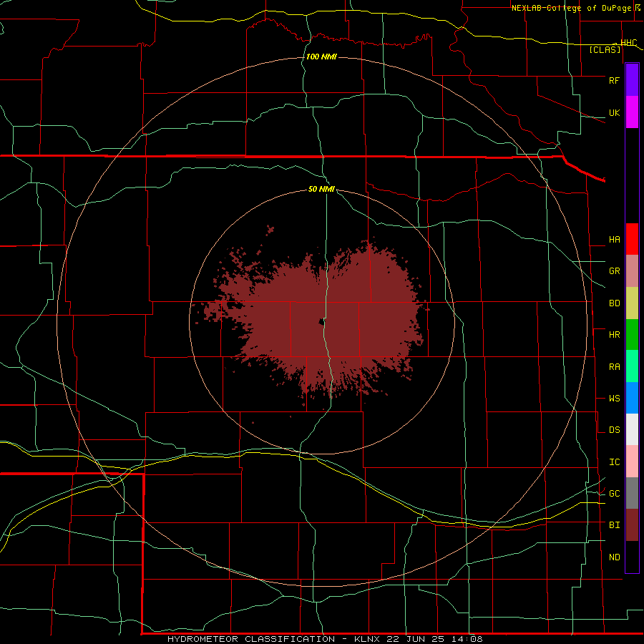Select the GR pink legend swatch

tap(632, 271)
